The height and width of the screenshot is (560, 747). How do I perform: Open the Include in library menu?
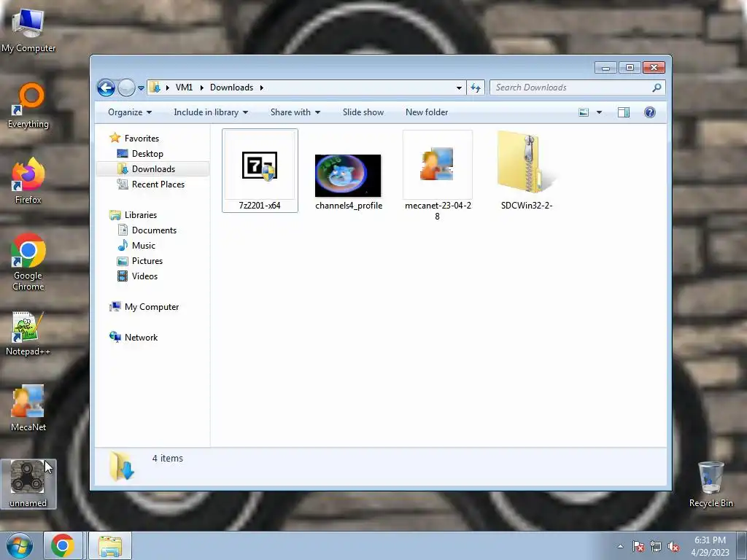point(211,112)
